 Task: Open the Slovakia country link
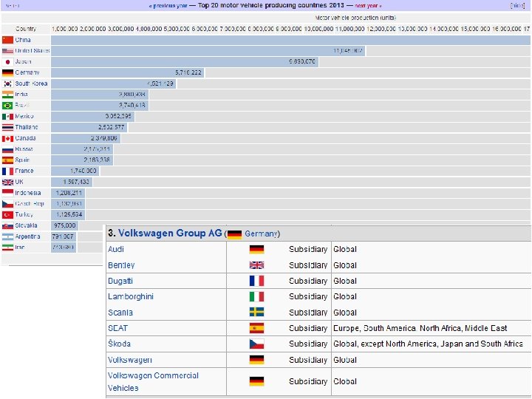coord(26,225)
